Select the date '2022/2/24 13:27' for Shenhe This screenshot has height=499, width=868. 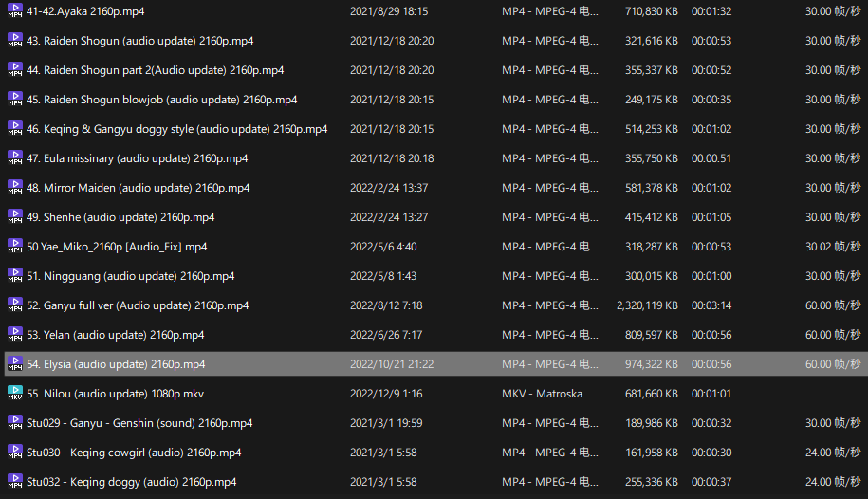coord(389,217)
